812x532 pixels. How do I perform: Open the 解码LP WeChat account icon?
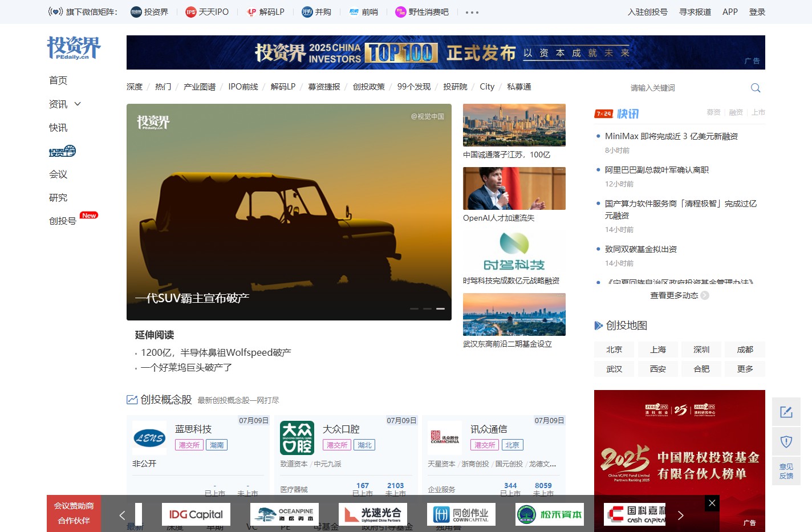tap(251, 12)
